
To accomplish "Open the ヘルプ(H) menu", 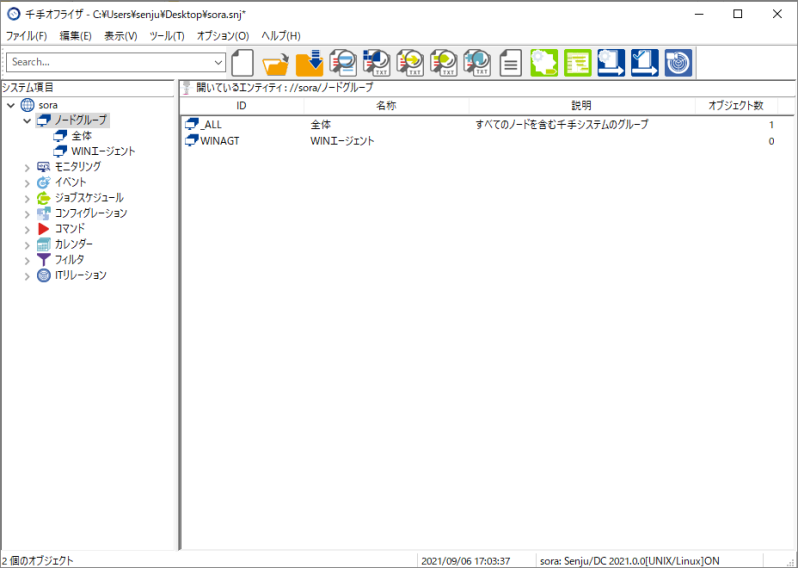I will coord(281,36).
